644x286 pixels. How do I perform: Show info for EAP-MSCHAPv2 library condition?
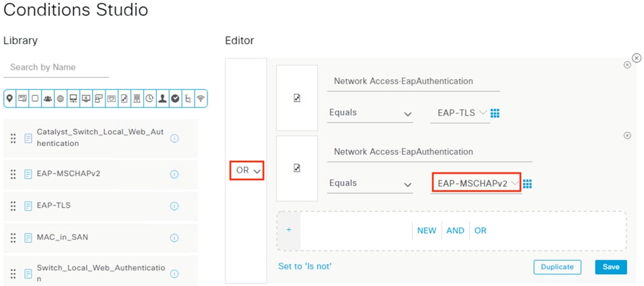pos(174,174)
